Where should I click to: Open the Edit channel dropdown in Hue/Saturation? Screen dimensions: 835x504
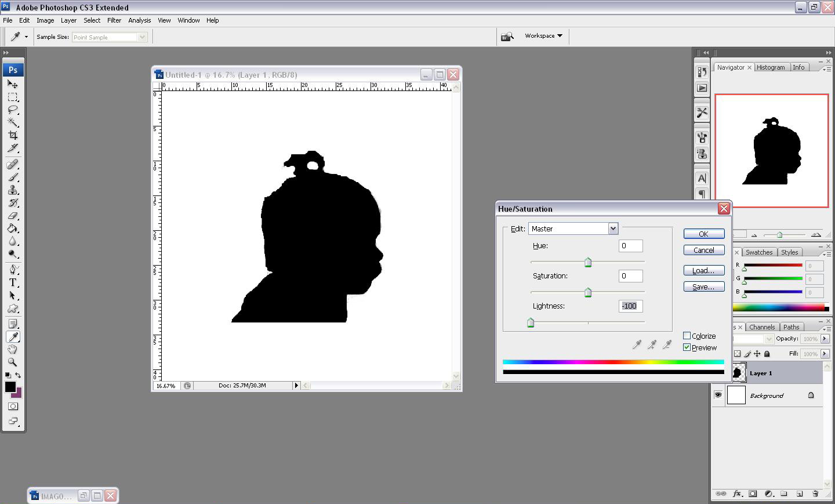pyautogui.click(x=613, y=228)
